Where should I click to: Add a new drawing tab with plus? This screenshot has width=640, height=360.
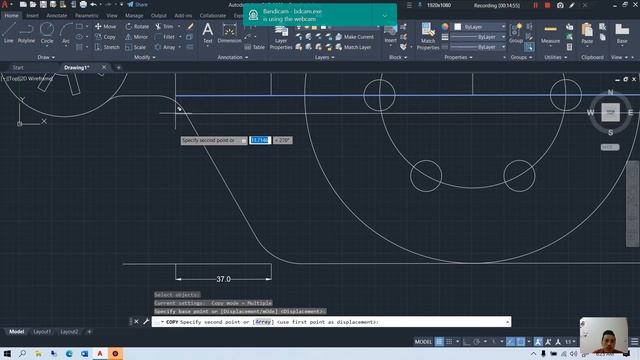tap(119, 68)
